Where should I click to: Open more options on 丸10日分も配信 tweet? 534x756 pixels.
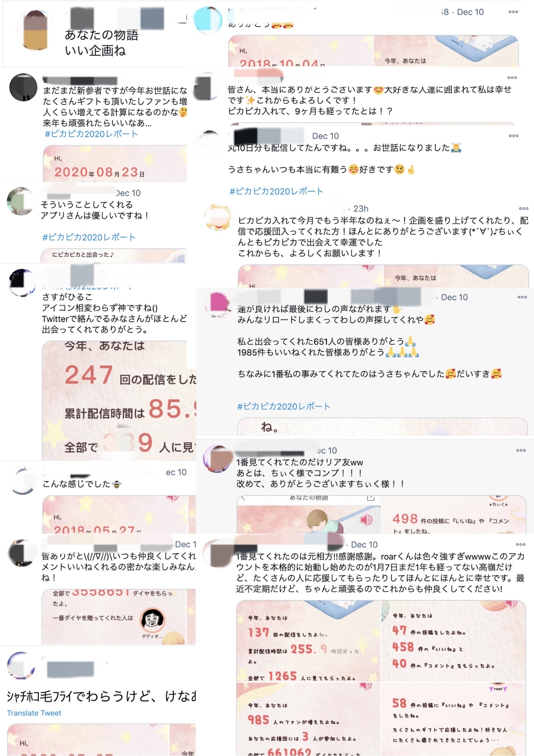tap(514, 136)
